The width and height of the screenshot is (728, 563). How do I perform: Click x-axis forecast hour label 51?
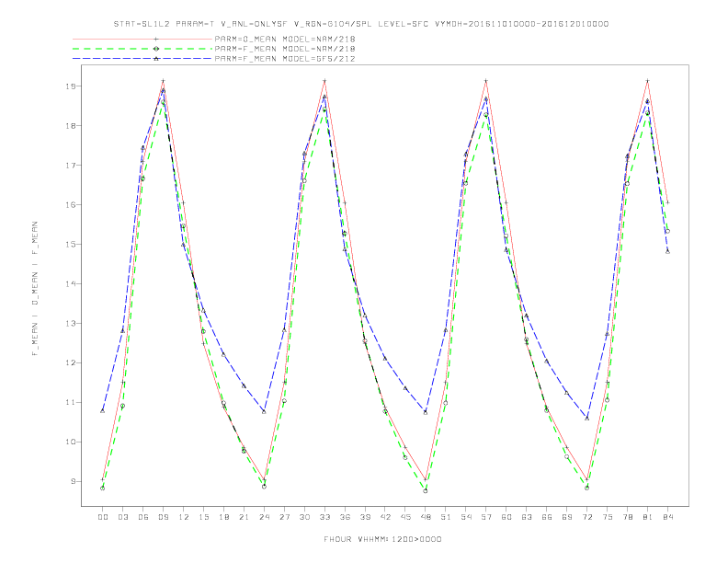point(446,517)
